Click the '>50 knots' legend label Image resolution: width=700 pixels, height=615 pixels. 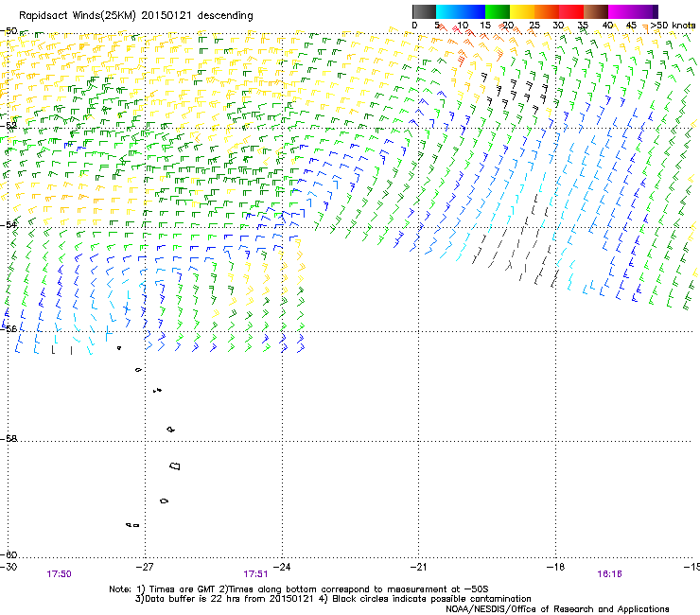(x=673, y=26)
